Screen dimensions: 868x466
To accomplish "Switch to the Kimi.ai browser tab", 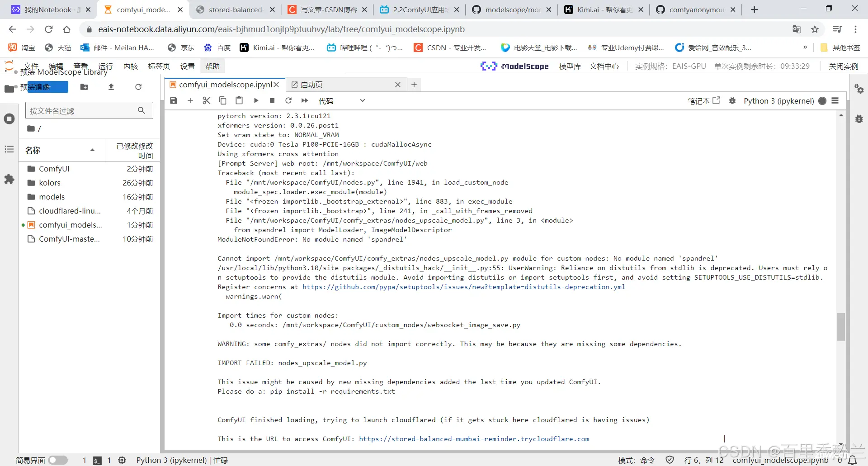I will 604,10.
